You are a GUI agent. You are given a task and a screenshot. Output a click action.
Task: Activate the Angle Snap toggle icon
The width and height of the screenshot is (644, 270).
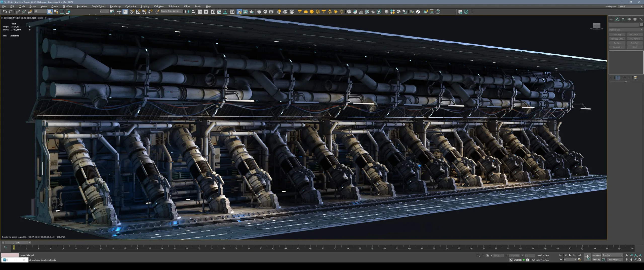[x=138, y=12]
